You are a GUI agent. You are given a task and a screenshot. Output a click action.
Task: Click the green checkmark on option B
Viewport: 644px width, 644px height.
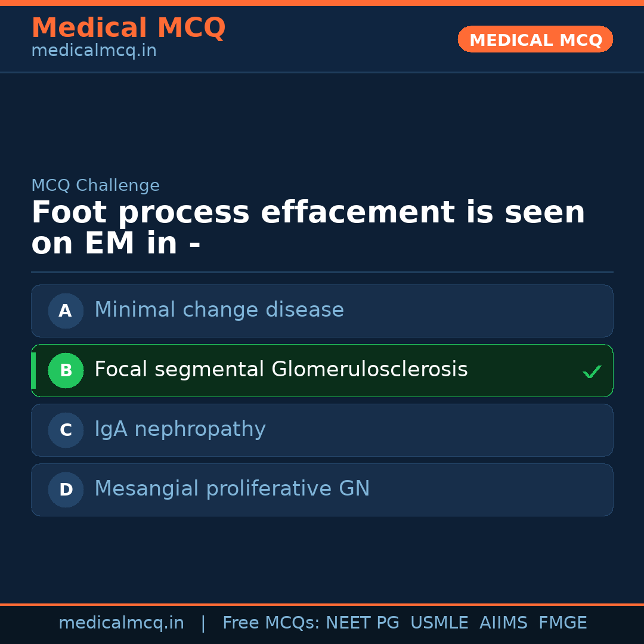592,372
